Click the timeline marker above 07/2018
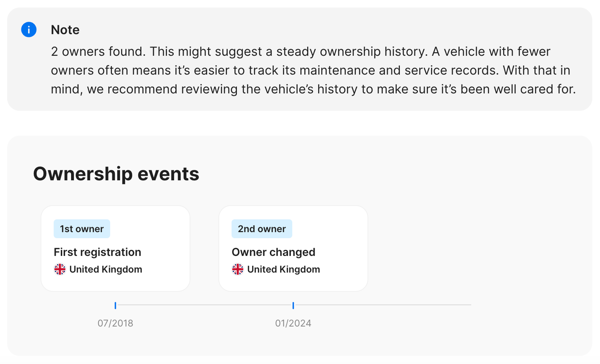Image resolution: width=600 pixels, height=364 pixels. coord(115,305)
